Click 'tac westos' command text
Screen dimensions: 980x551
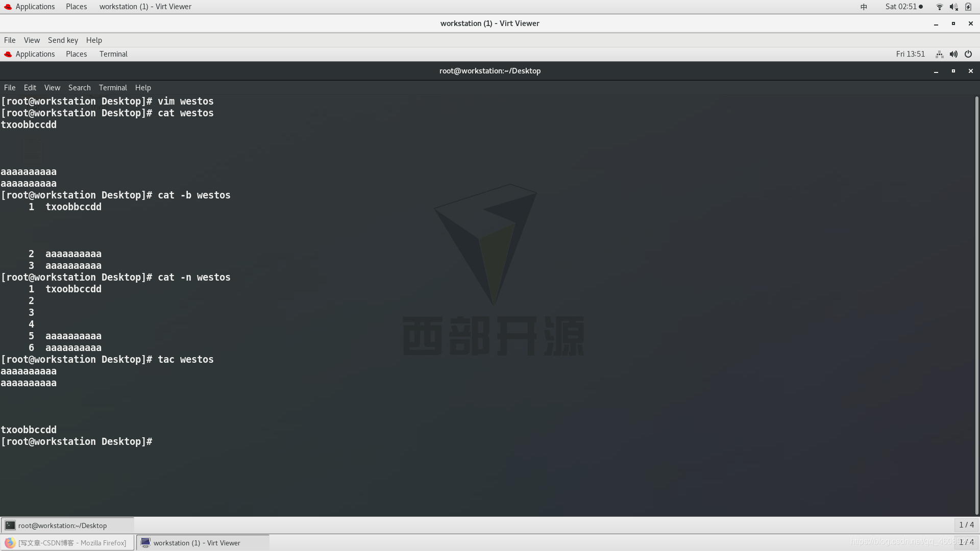tap(185, 360)
